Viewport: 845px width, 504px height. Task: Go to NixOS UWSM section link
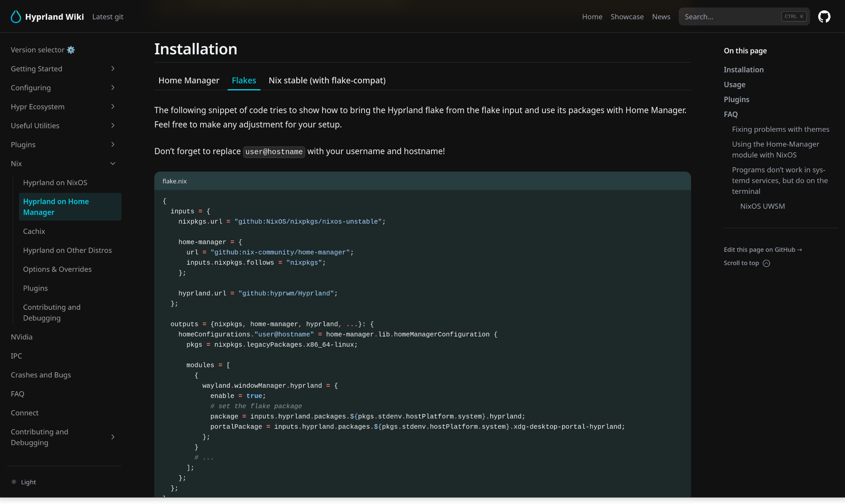pos(762,206)
